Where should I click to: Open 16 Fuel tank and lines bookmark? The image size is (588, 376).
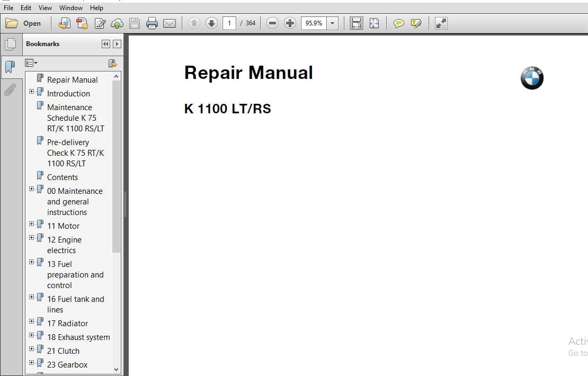(75, 304)
